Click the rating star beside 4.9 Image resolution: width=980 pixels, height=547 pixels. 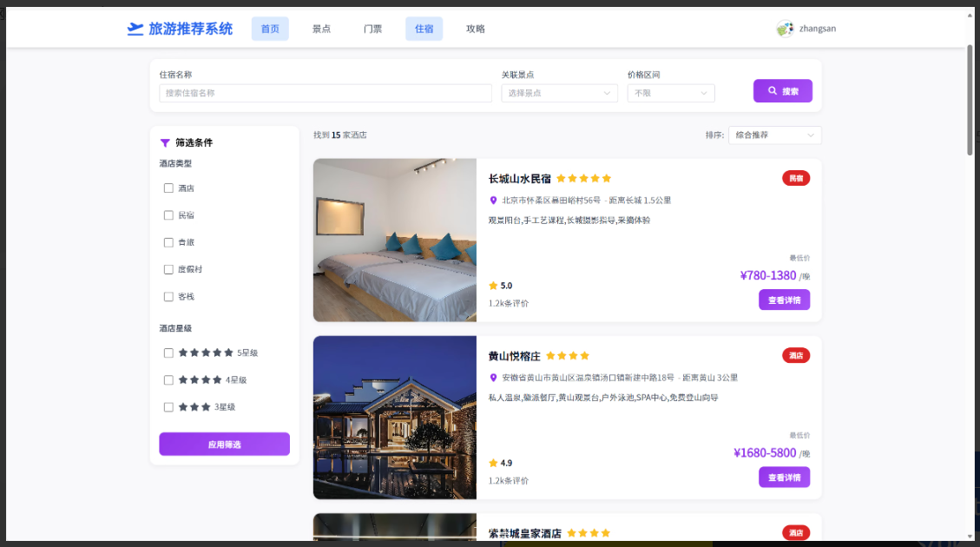pos(493,464)
